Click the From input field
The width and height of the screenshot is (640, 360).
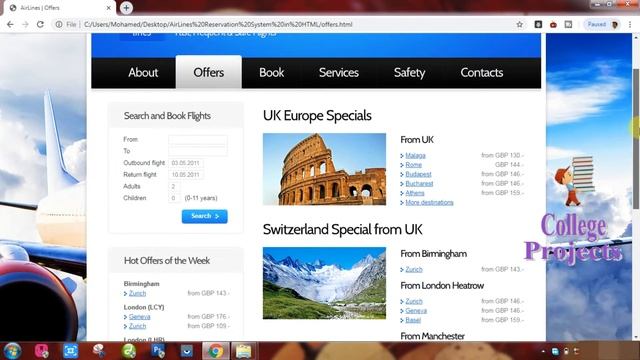pos(198,140)
